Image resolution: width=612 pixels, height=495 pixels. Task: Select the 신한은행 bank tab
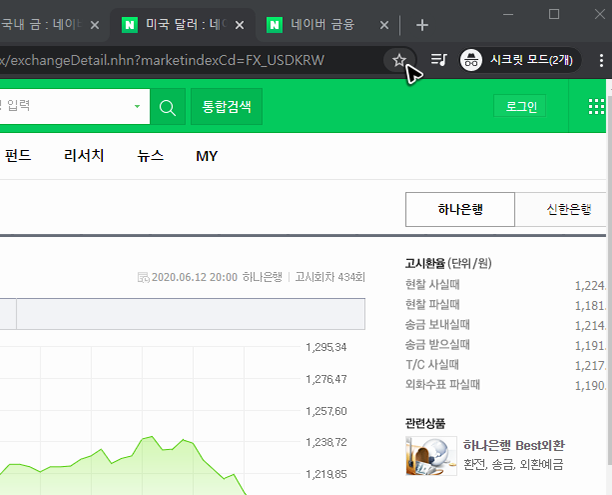(561, 209)
